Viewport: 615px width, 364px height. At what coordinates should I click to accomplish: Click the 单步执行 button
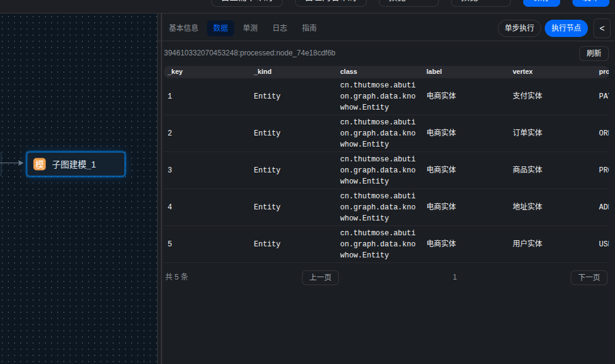coord(519,28)
